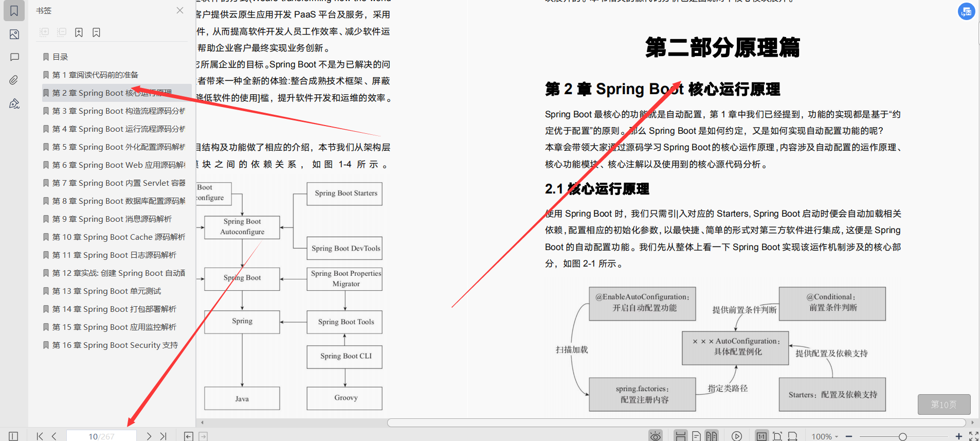Image resolution: width=980 pixels, height=441 pixels.
Task: Toggle the sidebar panel icon in status bar
Action: click(x=13, y=436)
